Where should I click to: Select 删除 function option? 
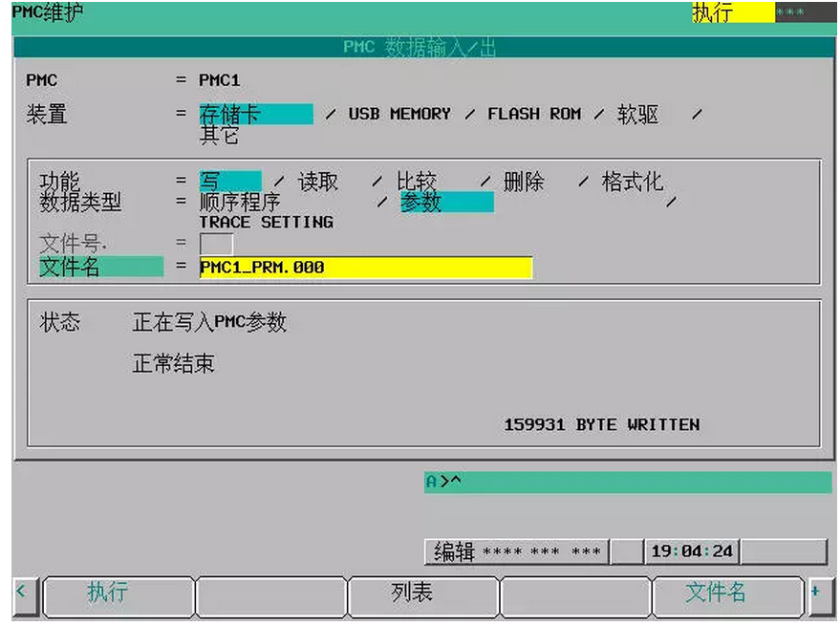[x=523, y=182]
